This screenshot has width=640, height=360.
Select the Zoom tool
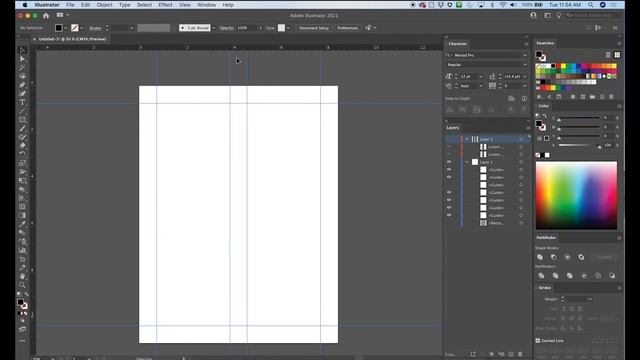[x=22, y=285]
